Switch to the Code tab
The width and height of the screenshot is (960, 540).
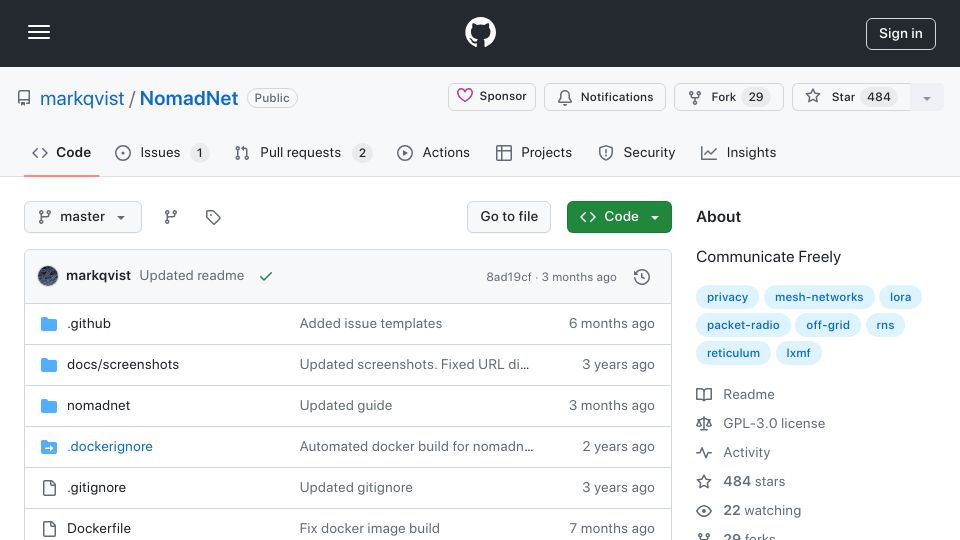(61, 152)
